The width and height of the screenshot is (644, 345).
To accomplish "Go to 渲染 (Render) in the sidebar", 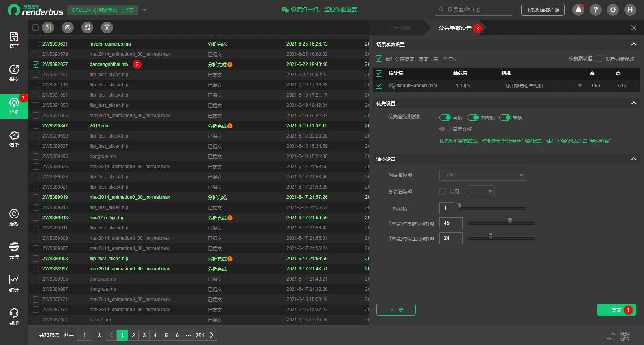I will click(14, 139).
